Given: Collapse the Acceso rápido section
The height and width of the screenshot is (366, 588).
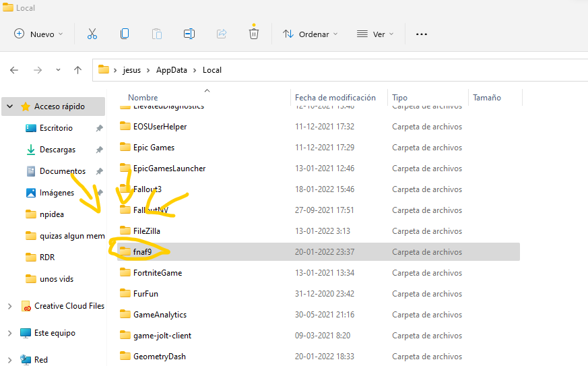Looking at the screenshot, I should [10, 106].
